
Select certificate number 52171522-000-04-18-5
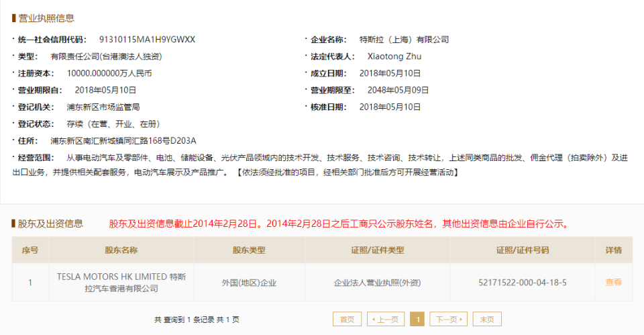click(523, 283)
